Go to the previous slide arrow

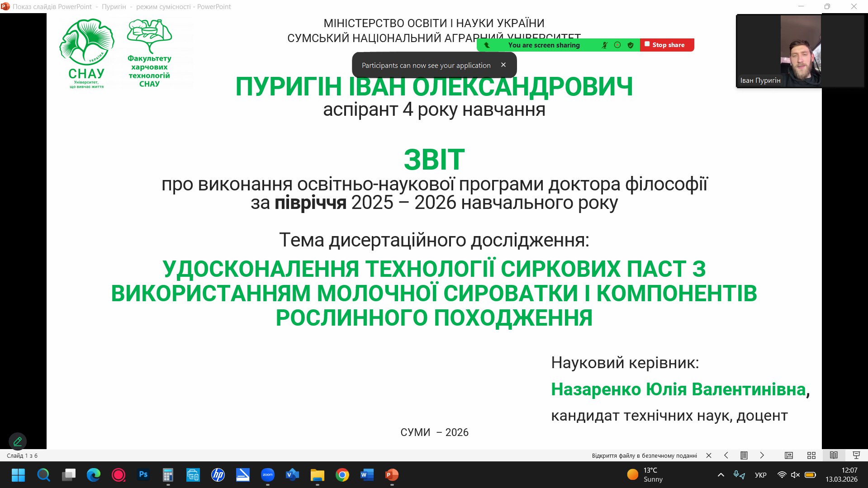(x=726, y=455)
